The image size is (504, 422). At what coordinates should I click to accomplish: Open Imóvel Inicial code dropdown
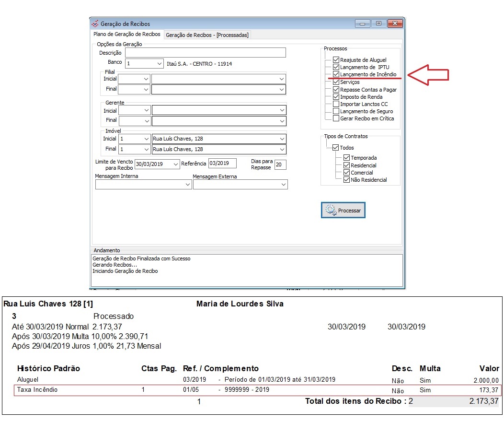146,139
